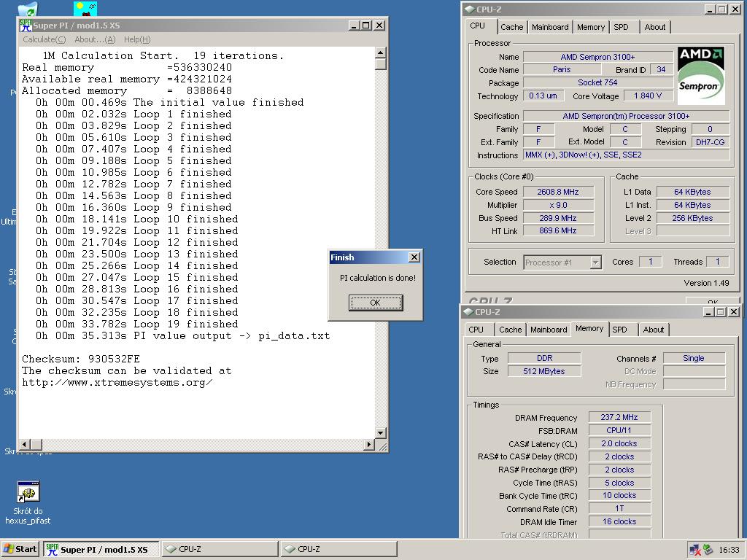Click the Checksum: 930532FE line

[x=81, y=359]
